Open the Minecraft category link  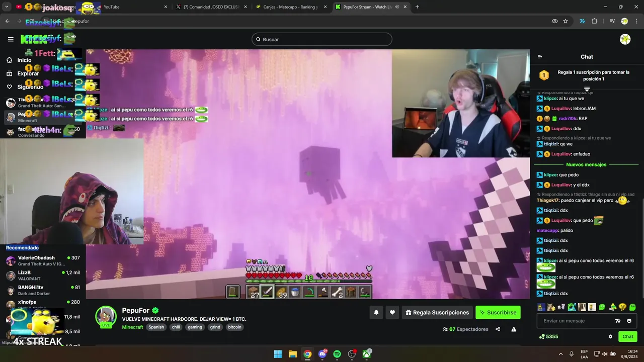point(132,327)
